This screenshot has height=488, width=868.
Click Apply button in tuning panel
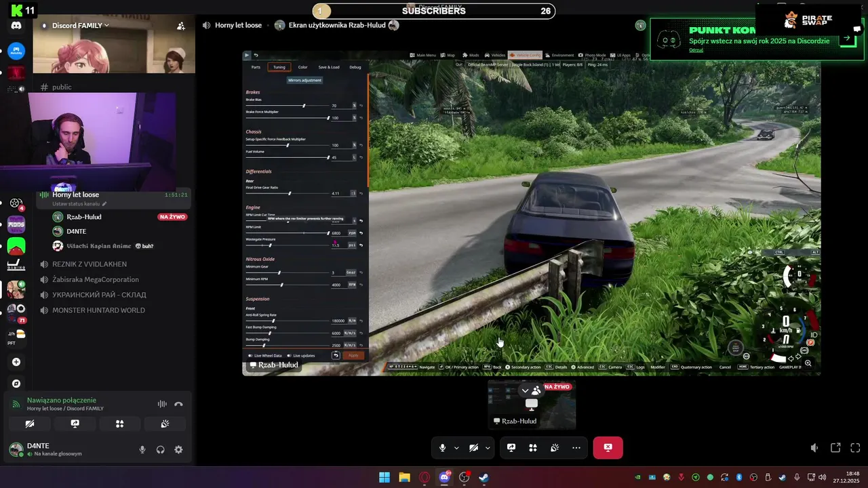[x=353, y=355]
